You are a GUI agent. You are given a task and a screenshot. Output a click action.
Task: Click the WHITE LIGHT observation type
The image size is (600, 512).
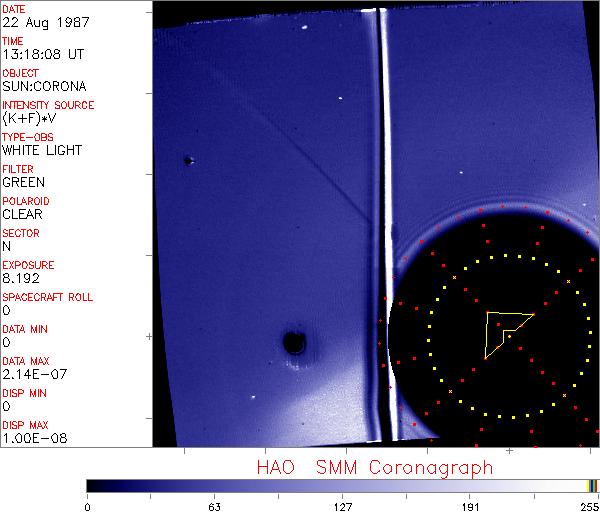[42, 150]
